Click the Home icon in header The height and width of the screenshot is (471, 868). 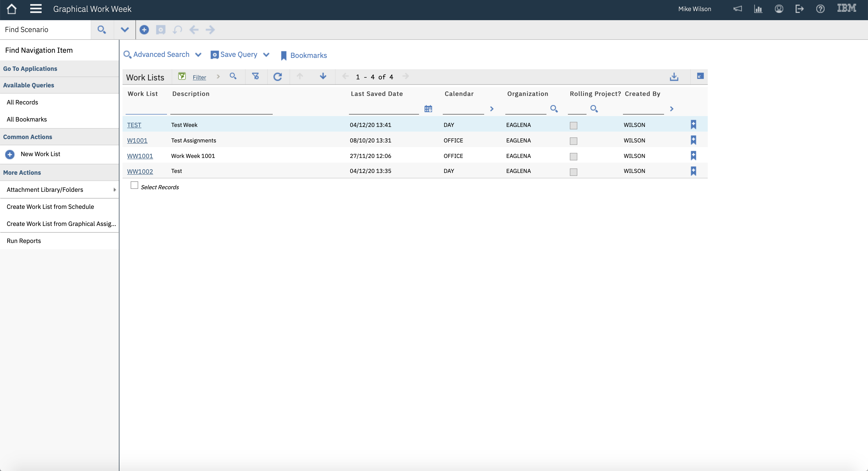click(x=11, y=9)
